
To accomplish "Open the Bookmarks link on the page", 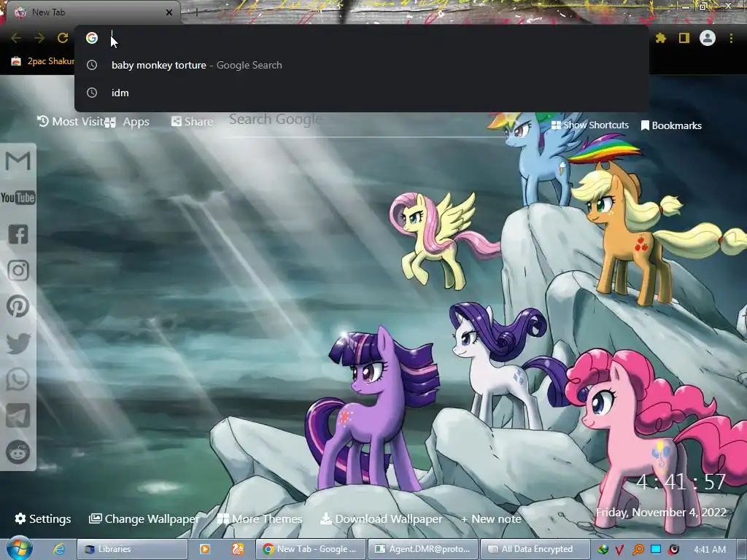I will click(x=671, y=125).
